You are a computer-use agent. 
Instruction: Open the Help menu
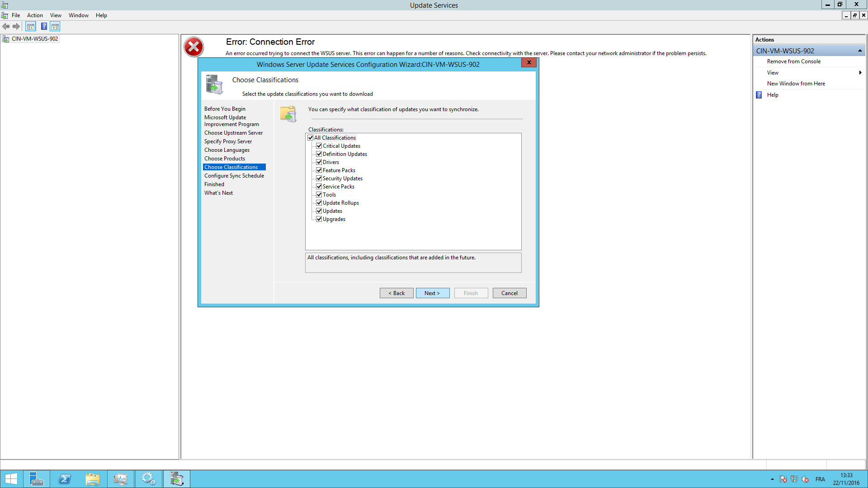pyautogui.click(x=101, y=15)
